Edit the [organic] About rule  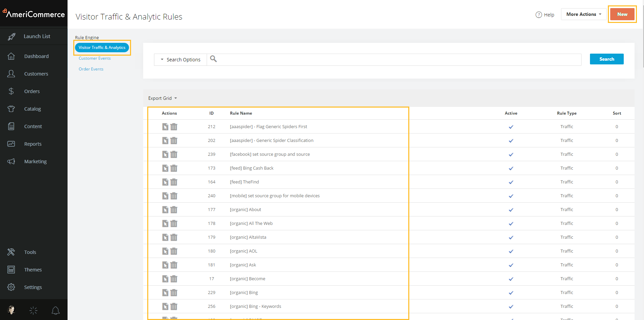click(x=165, y=210)
